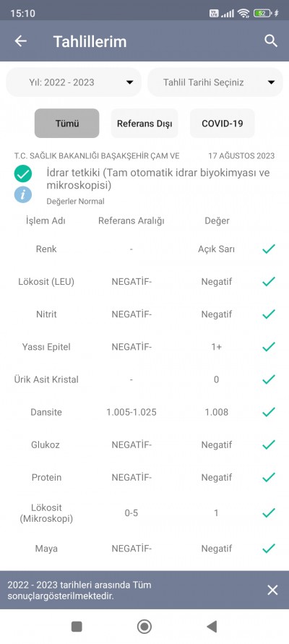Tap the Glukoz result row
Screen dimensions: 289x644
point(144,445)
